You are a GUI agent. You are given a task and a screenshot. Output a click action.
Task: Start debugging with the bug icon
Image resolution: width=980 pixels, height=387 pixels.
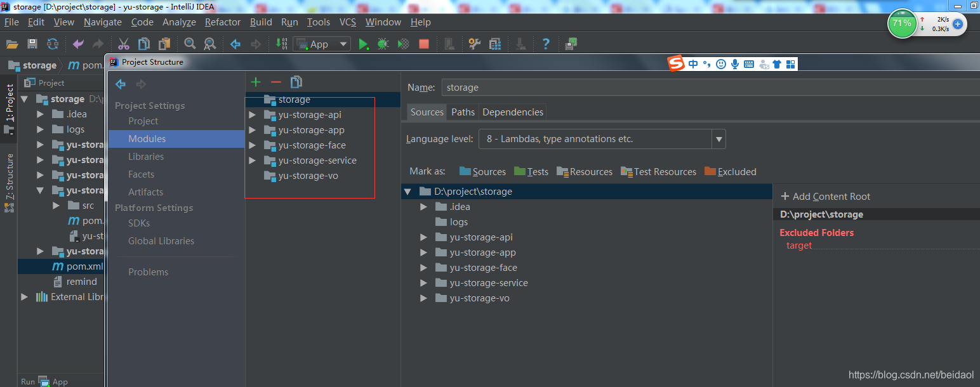coord(383,44)
